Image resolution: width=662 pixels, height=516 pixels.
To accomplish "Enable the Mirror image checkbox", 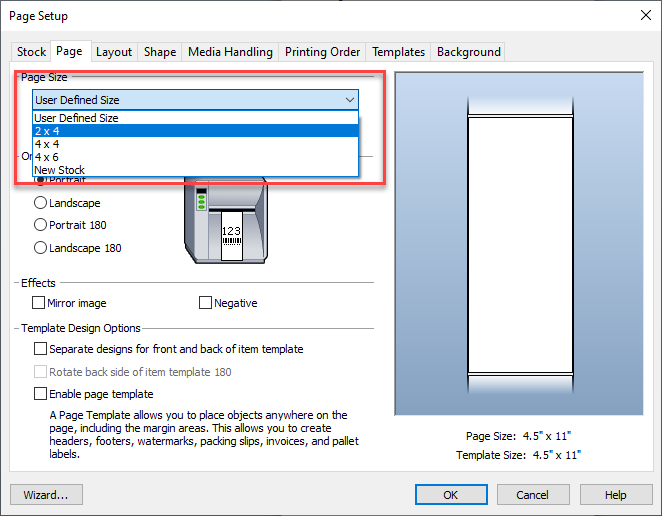I will pos(39,303).
